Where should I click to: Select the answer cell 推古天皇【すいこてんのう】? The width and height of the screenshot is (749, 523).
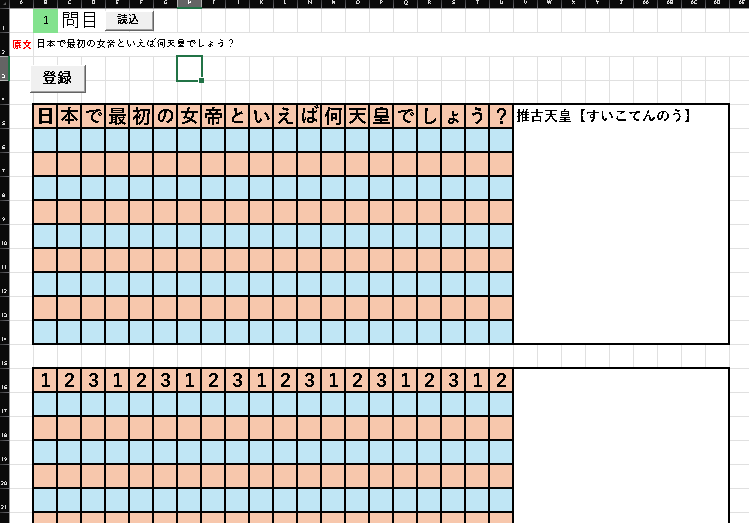621,224
